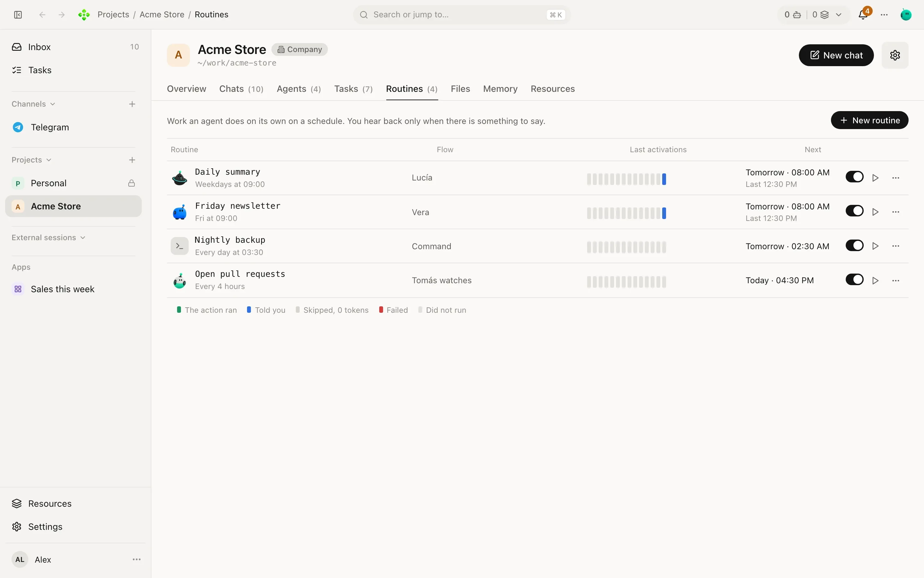Switch to the Memory tab
This screenshot has width=924, height=578.
[500, 89]
